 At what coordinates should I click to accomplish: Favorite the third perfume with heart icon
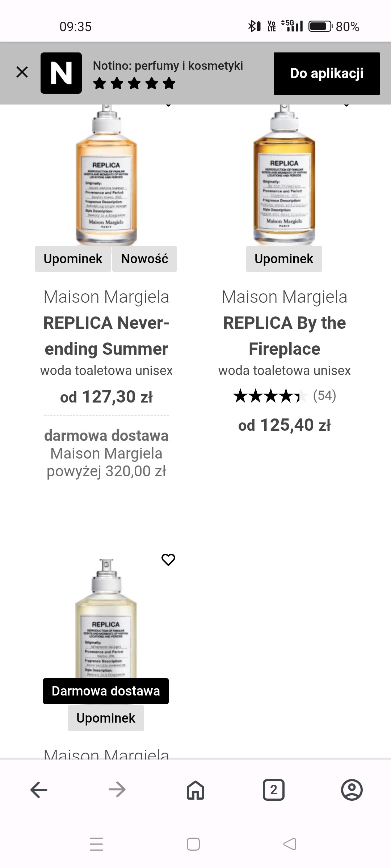(x=168, y=559)
